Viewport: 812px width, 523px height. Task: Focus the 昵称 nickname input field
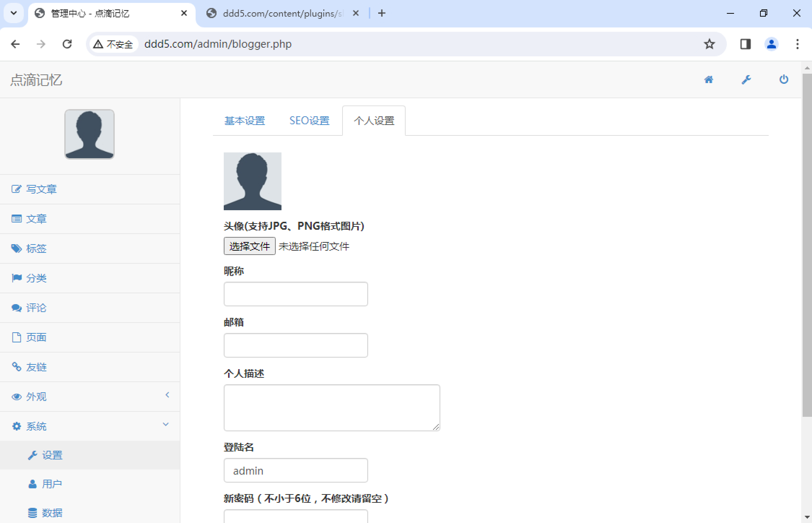coord(296,294)
